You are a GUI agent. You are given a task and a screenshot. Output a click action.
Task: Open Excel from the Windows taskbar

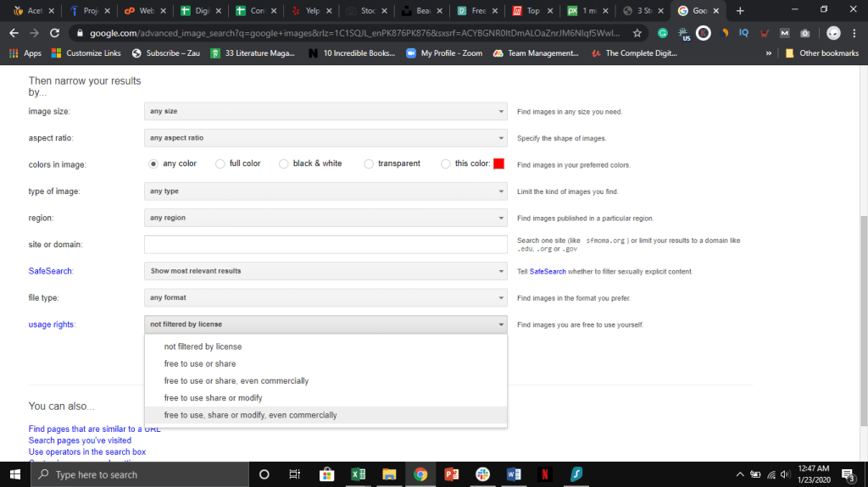[358, 474]
